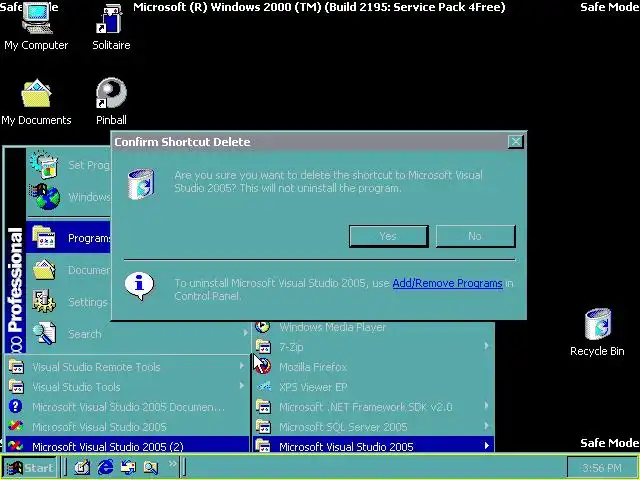Select highlighted Microsoft Visual Studio 2005 (2) entry
The height and width of the screenshot is (480, 640).
point(127,446)
